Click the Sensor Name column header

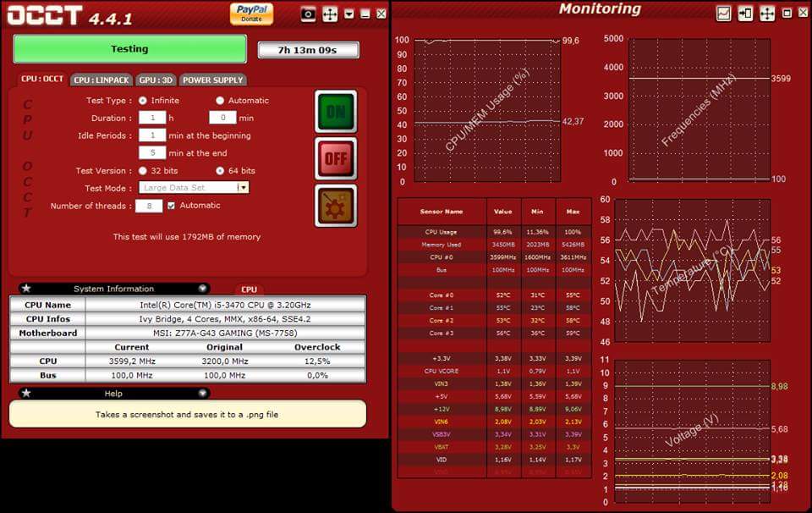tap(442, 212)
